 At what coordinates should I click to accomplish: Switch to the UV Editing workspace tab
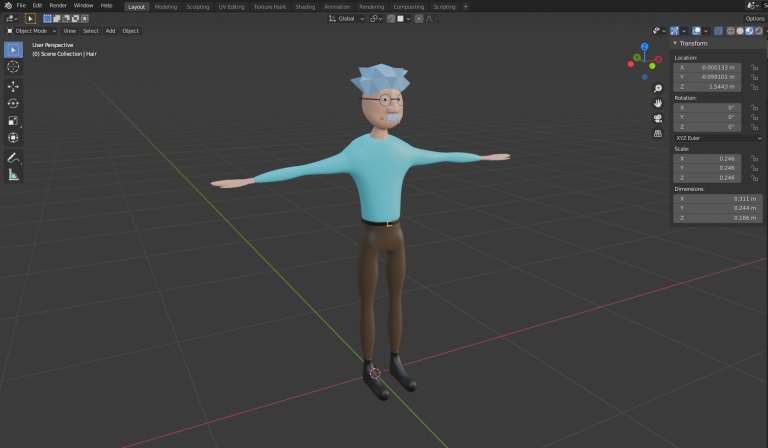231,7
